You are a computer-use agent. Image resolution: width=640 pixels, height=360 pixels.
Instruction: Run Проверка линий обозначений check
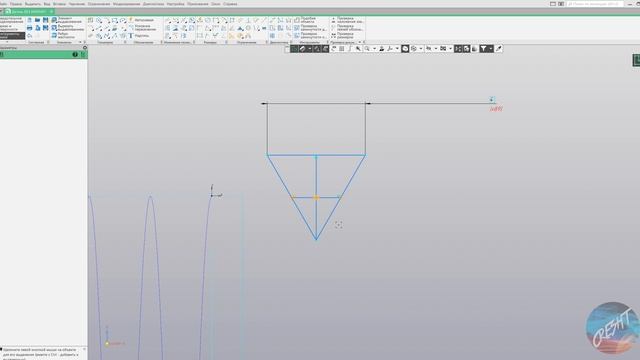[347, 28]
